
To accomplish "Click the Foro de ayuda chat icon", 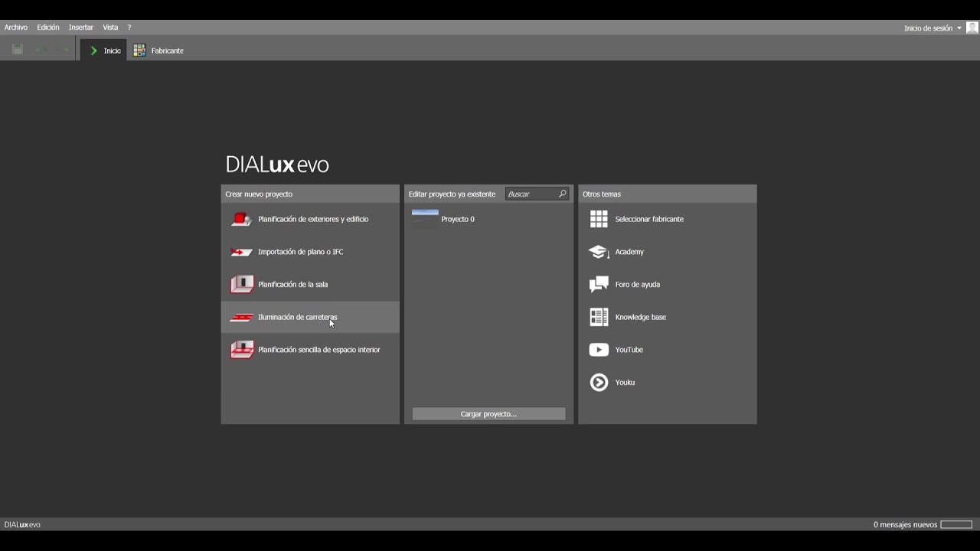I will point(599,285).
